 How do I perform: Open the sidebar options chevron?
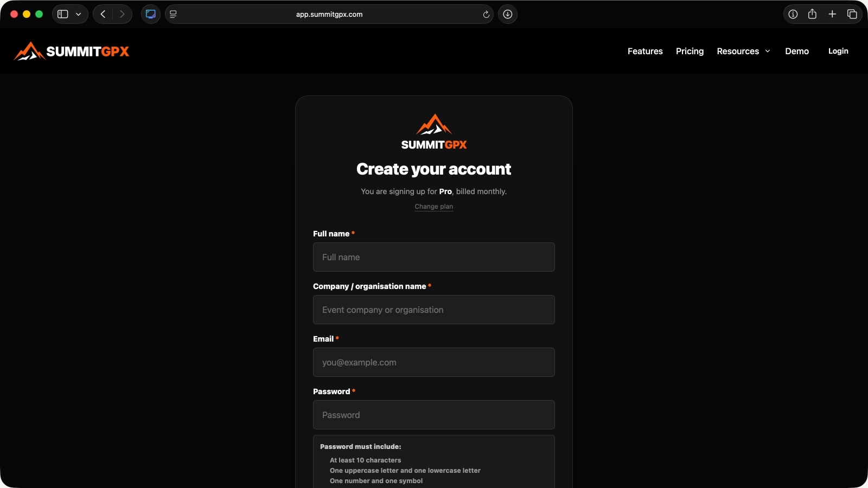(79, 14)
